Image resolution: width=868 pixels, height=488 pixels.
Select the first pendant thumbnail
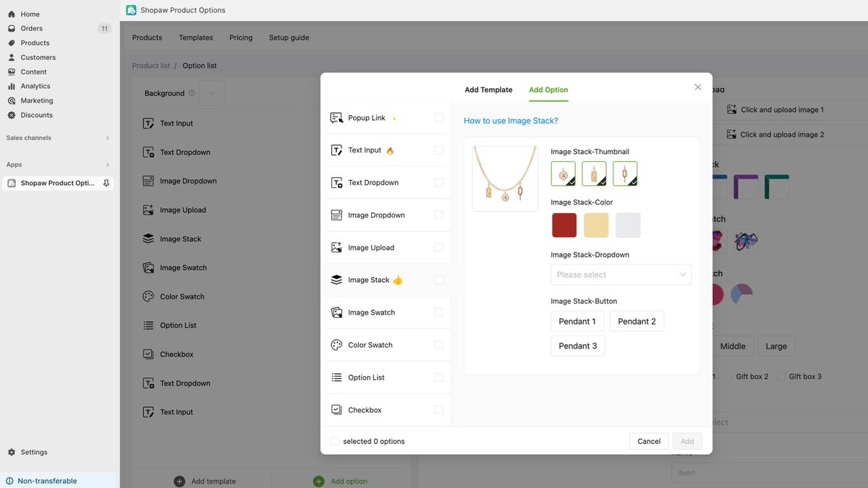563,174
